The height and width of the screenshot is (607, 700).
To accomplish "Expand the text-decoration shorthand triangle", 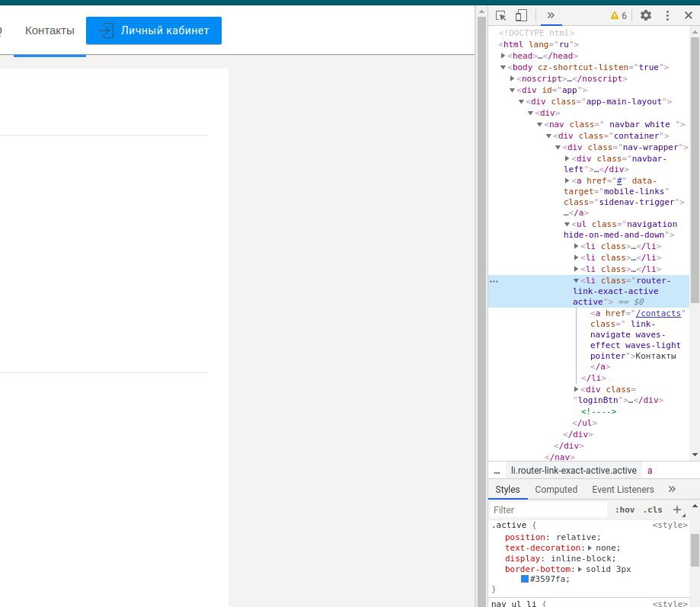I will (590, 548).
